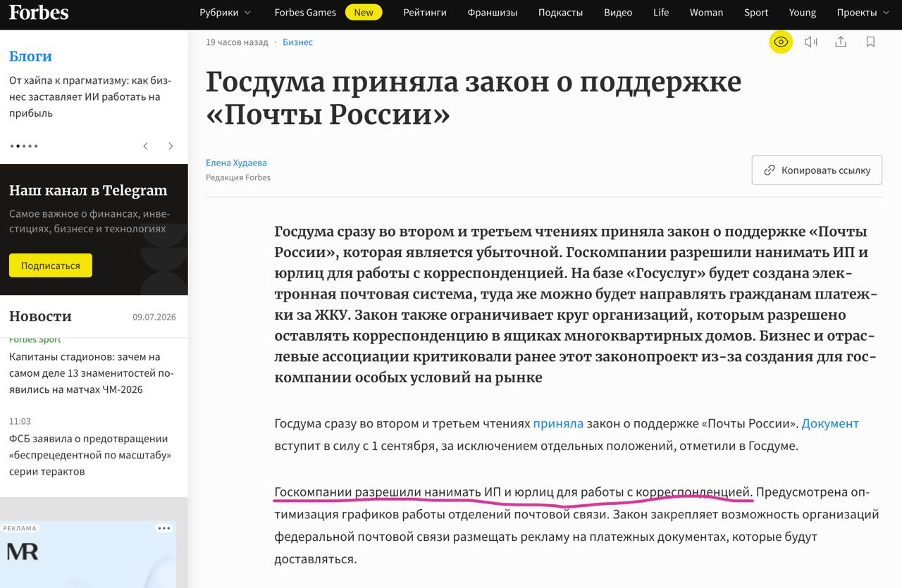Open the Подкасты menu item
The height and width of the screenshot is (588, 902).
(560, 12)
